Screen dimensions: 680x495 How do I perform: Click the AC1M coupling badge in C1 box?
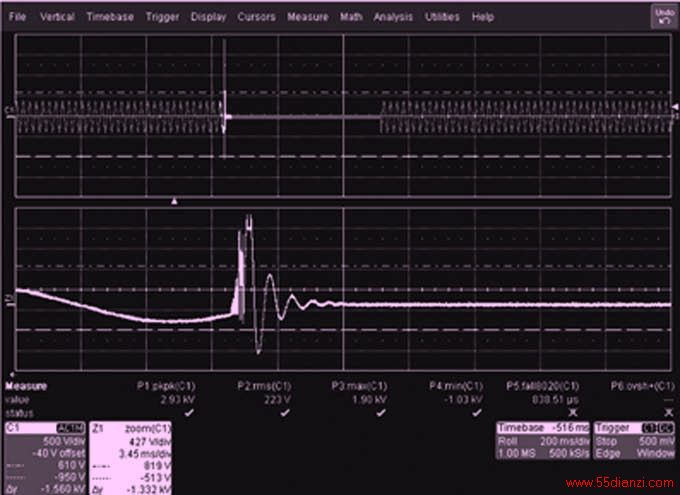click(70, 428)
